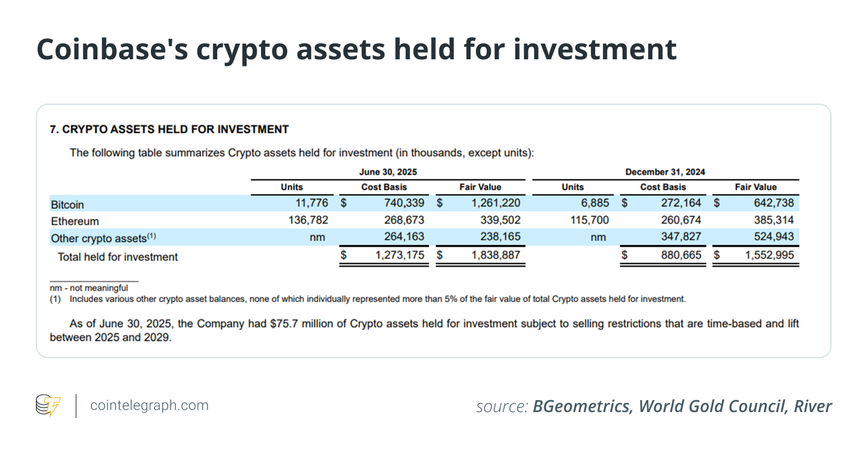Click the nm - not meaningful footnote

[89, 288]
